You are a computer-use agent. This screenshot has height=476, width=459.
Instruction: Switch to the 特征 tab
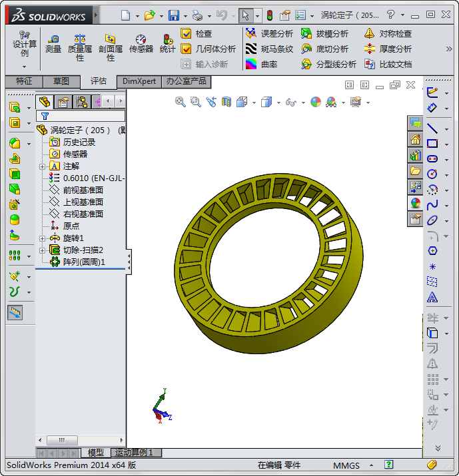tap(24, 81)
